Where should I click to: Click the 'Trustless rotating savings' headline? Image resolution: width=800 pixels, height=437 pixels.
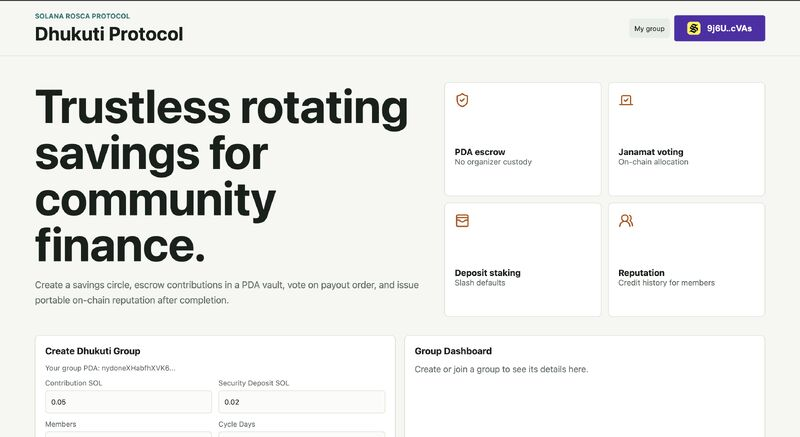pos(221,176)
